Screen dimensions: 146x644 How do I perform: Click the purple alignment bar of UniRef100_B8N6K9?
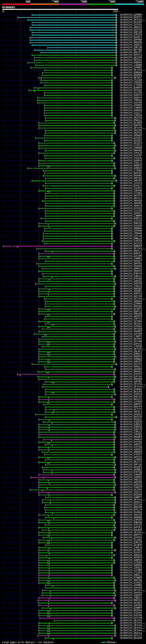click(58, 246)
